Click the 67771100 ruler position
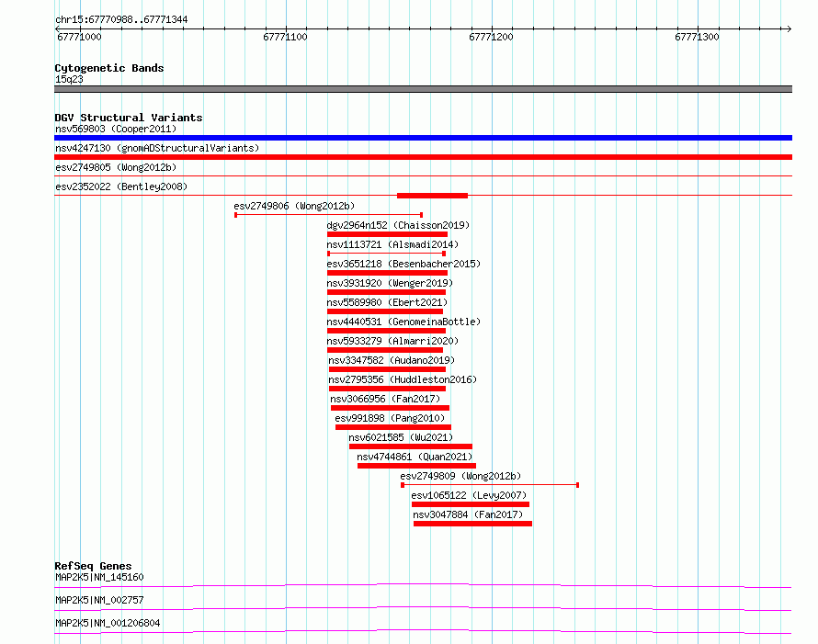The image size is (818, 644). point(285,37)
